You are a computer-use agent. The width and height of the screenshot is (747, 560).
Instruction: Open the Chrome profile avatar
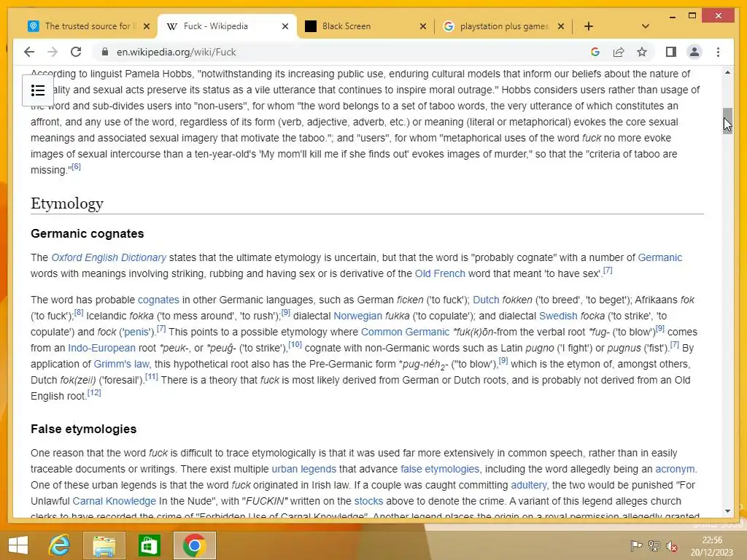pos(694,52)
